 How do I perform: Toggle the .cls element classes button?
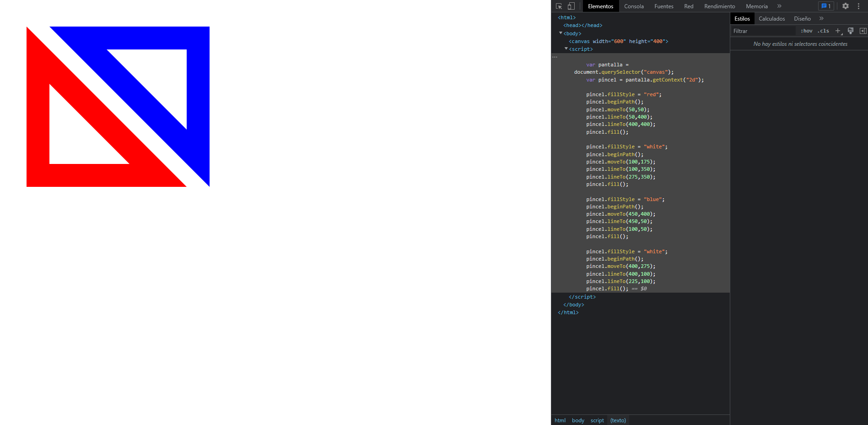(x=823, y=31)
